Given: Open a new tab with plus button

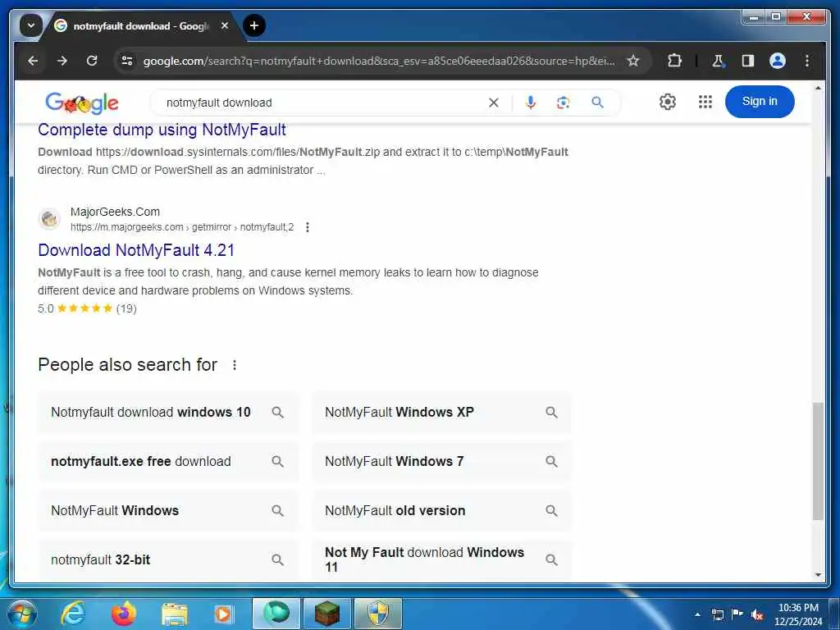Looking at the screenshot, I should click(254, 25).
